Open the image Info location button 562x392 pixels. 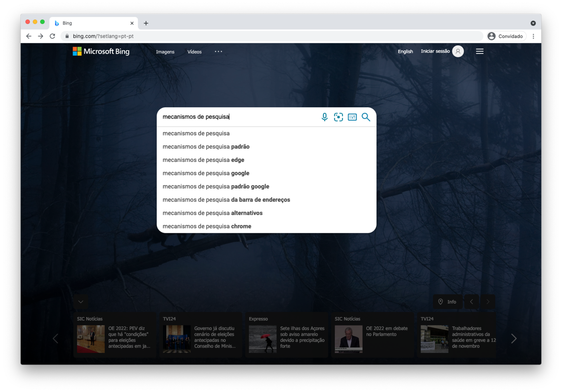point(447,302)
